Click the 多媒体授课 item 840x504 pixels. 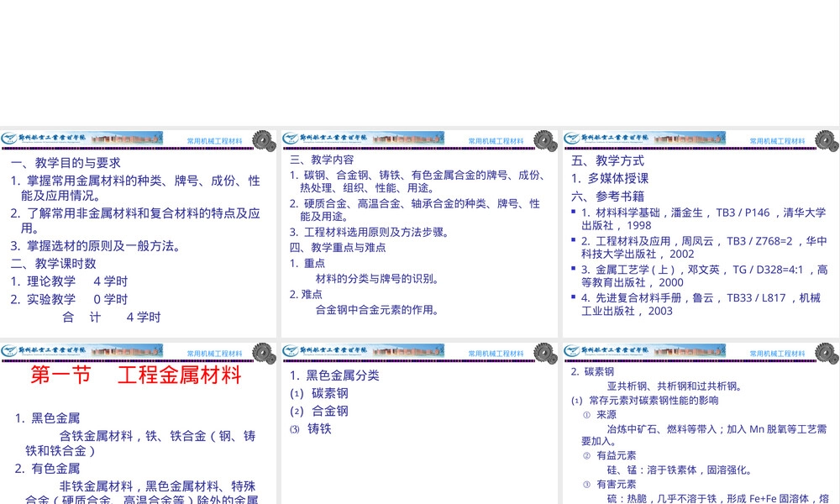(x=610, y=178)
